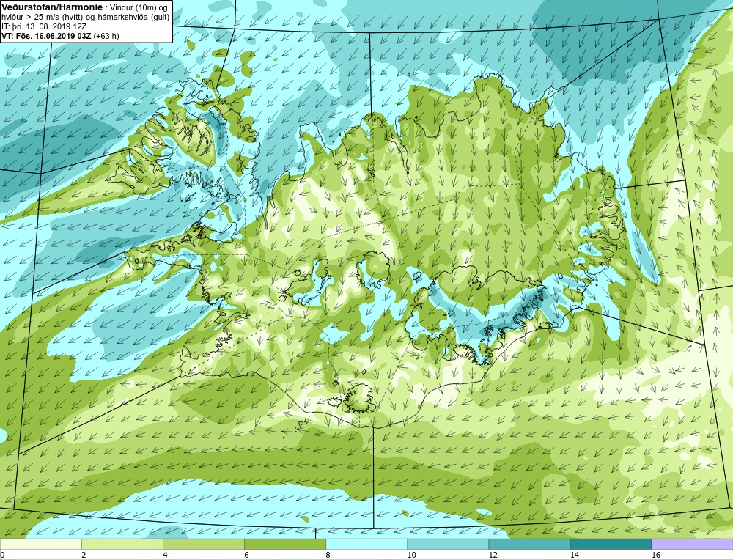Choose the cyan 10–12 m/s legend swatch
Viewport: 733px width, 560px height.
point(447,544)
